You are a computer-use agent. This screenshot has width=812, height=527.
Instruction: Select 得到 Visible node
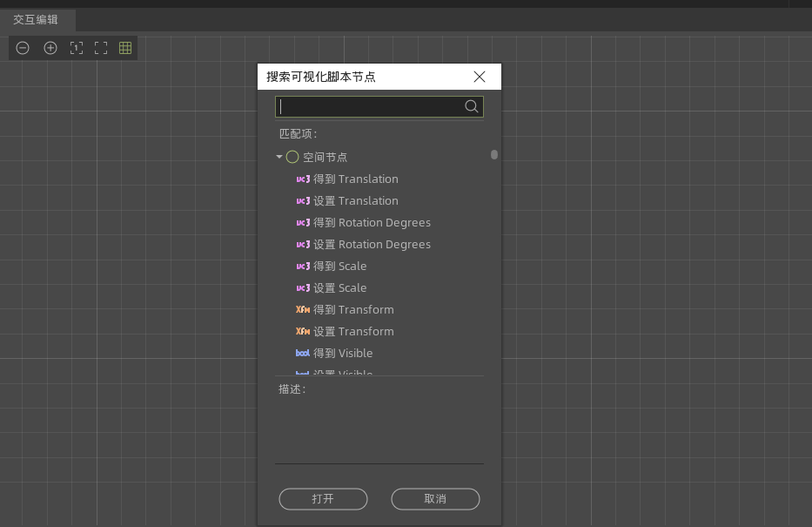coord(343,354)
